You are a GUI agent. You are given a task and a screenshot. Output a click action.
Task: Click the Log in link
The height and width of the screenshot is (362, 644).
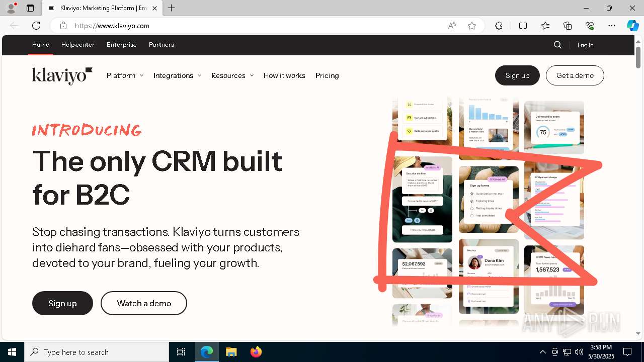click(585, 45)
